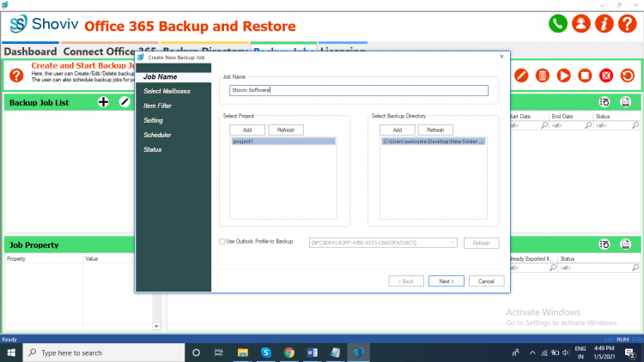Screen dimensions: 644x362
Task: Open the Status step in sidebar
Action: pos(152,149)
